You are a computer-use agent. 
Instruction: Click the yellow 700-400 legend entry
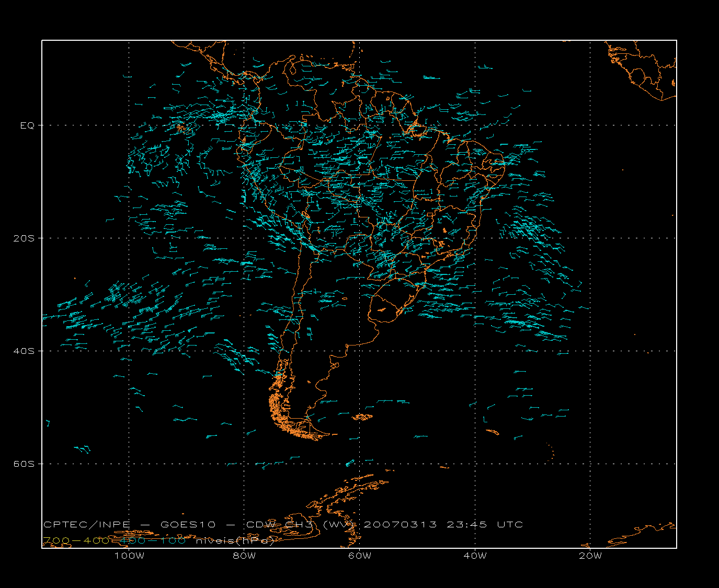pos(76,540)
